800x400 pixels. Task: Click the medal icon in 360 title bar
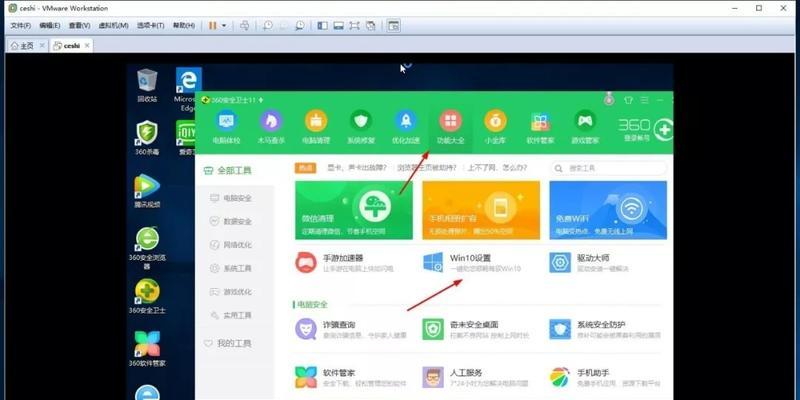click(608, 99)
